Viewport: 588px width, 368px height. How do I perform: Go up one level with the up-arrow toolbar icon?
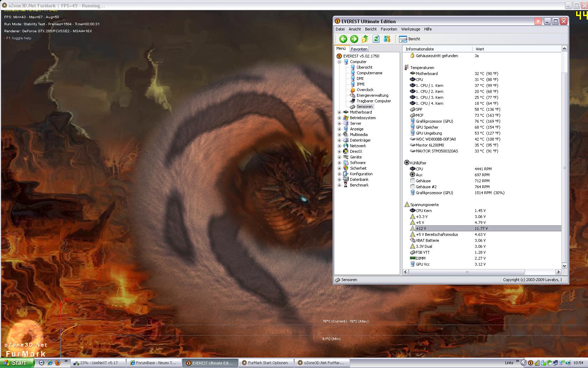coord(365,39)
